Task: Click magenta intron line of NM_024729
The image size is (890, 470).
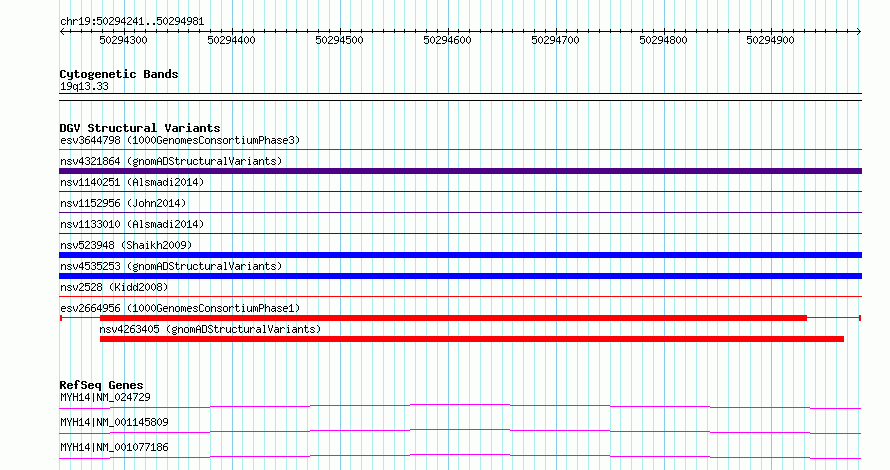Action: pos(460,405)
